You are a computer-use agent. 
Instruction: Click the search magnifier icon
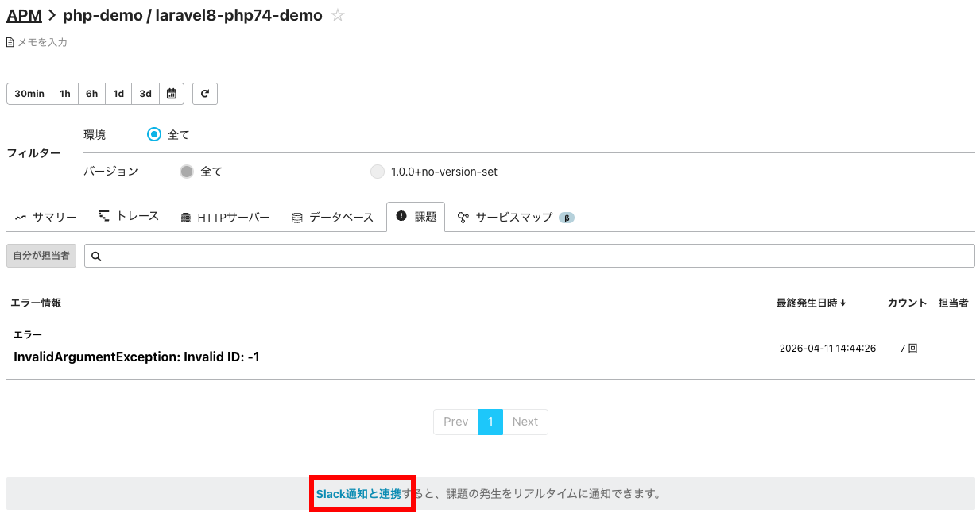96,256
